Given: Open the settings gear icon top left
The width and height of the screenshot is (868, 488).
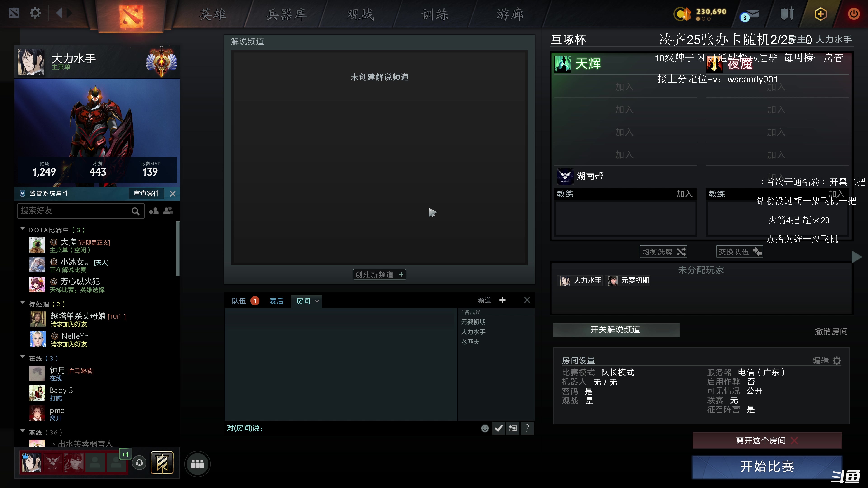Looking at the screenshot, I should click(x=35, y=13).
